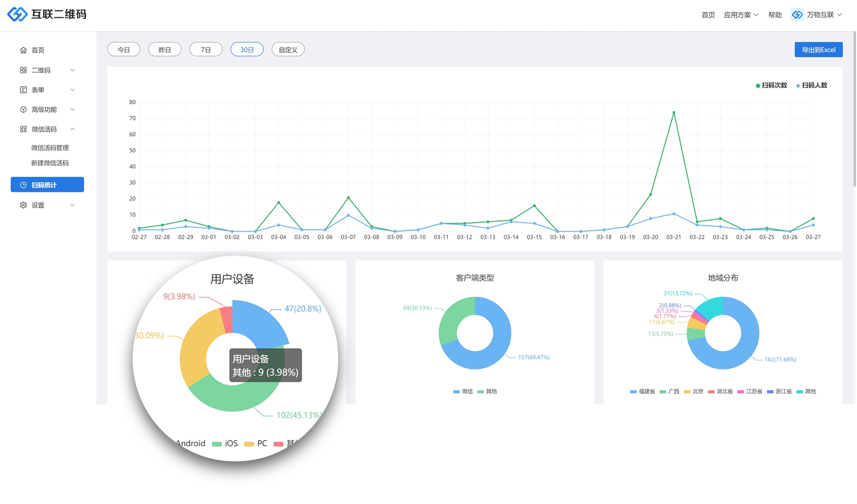This screenshot has height=504, width=857.
Task: Click the icon beside 微信活码
Action: click(23, 129)
